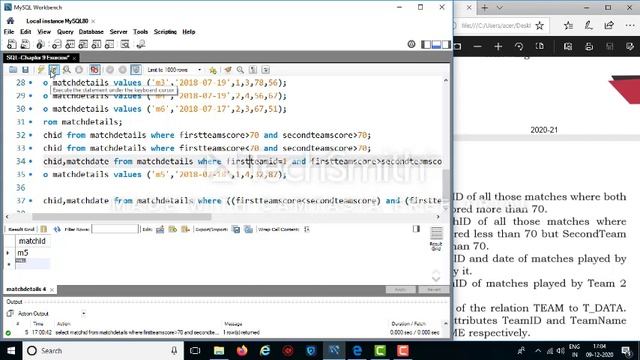
Task: Open the Server menu
Action: (118, 32)
